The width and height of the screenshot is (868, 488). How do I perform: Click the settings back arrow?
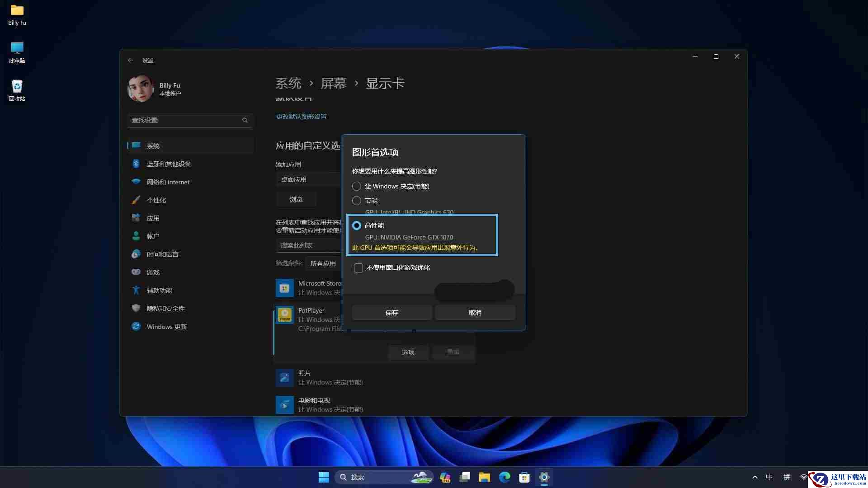click(x=131, y=60)
